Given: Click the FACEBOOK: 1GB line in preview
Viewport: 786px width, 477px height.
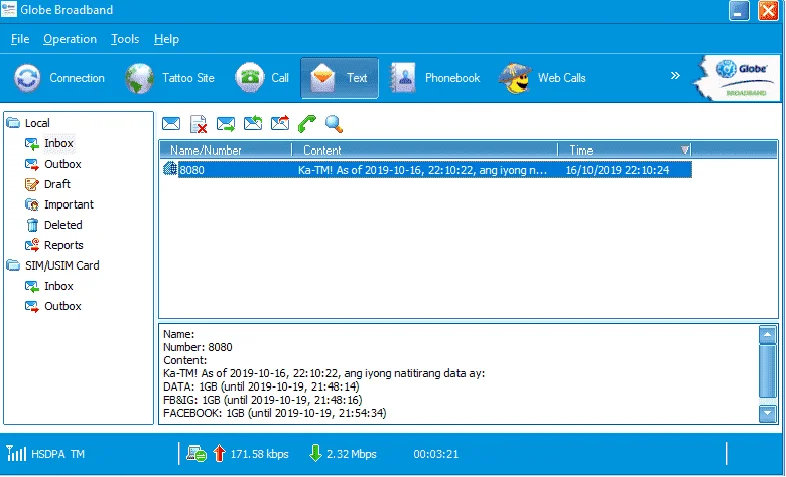Looking at the screenshot, I should (275, 413).
